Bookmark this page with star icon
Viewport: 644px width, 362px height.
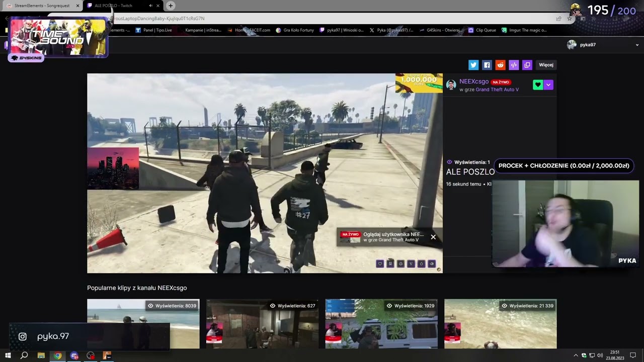click(x=570, y=19)
